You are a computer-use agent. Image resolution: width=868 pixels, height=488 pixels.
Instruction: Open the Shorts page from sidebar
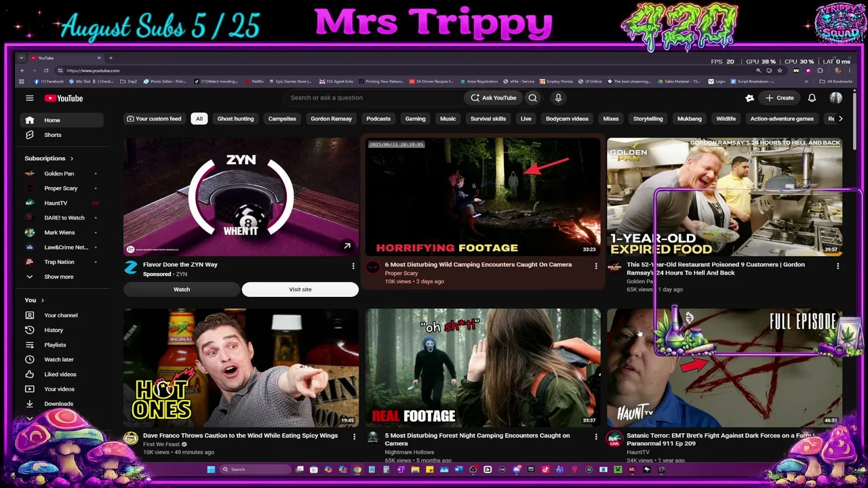61,135
